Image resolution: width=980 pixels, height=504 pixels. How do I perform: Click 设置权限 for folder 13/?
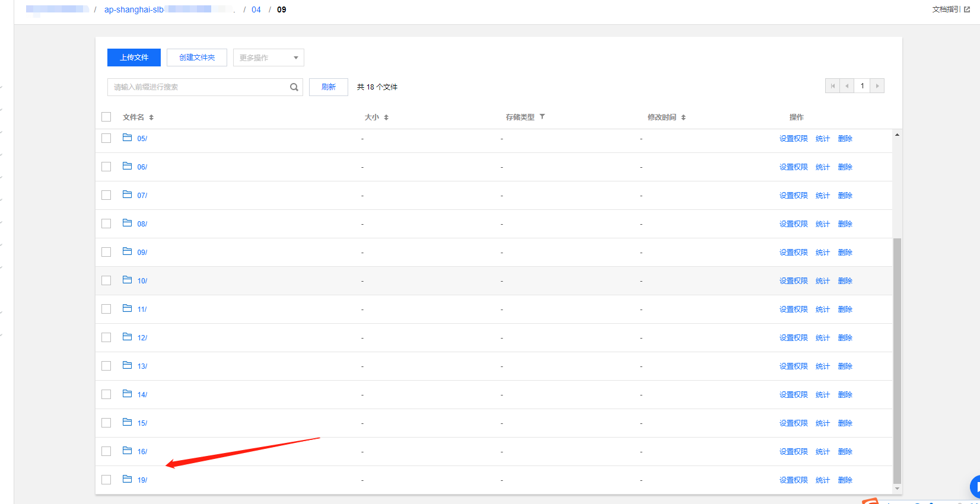click(x=794, y=366)
